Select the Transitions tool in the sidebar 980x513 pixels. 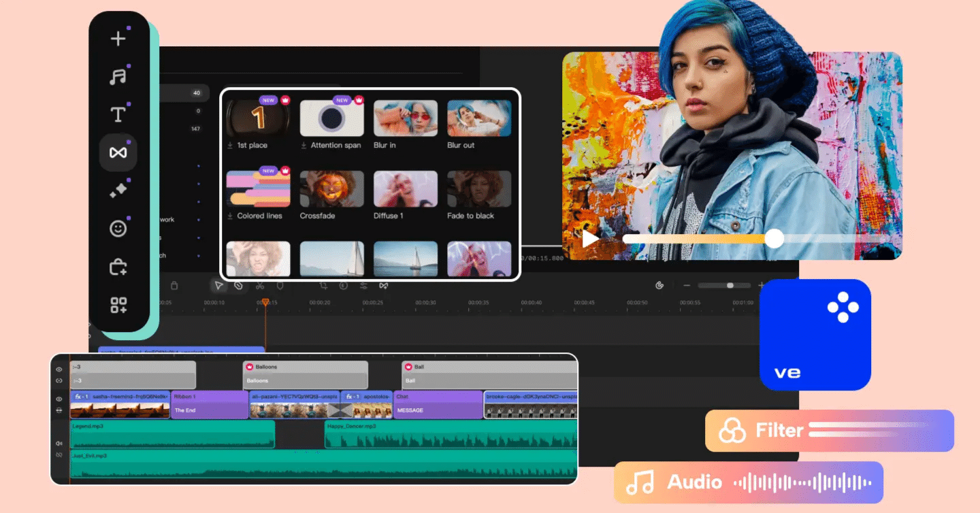(x=118, y=152)
